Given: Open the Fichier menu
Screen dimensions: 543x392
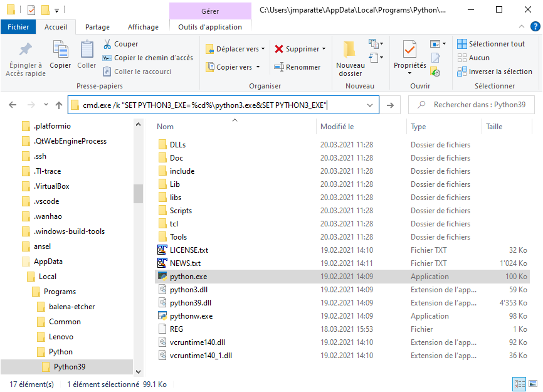Looking at the screenshot, I should pyautogui.click(x=18, y=27).
